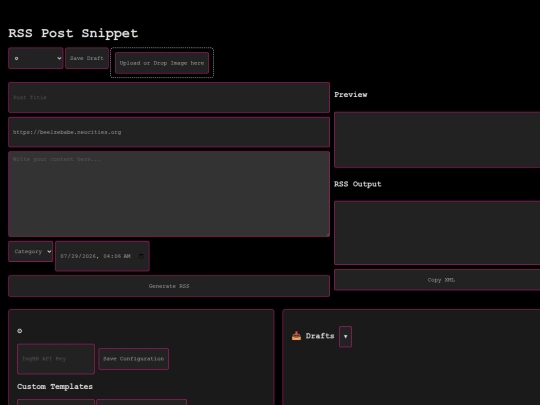Open the template dropdown beside Save Draft
The height and width of the screenshot is (405, 540).
[36, 58]
